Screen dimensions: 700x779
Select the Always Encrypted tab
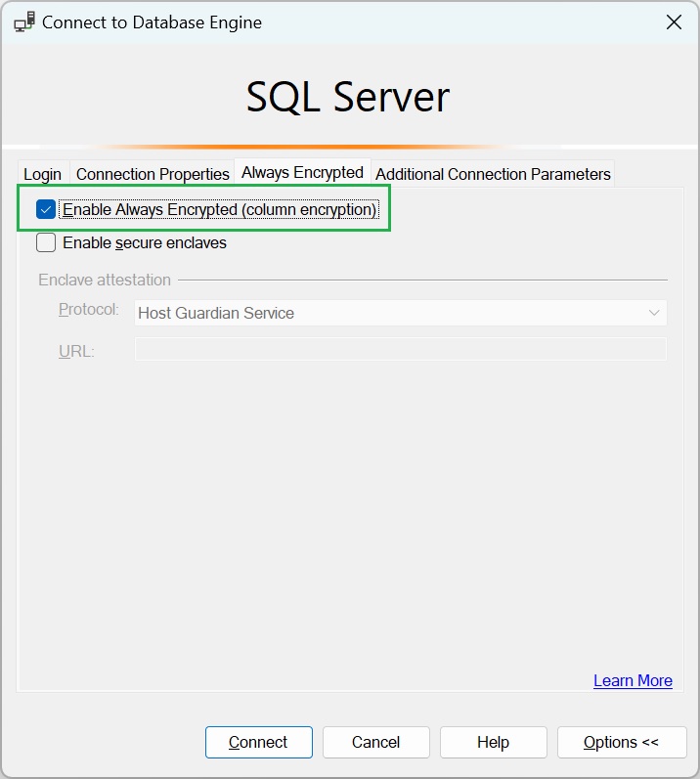302,172
